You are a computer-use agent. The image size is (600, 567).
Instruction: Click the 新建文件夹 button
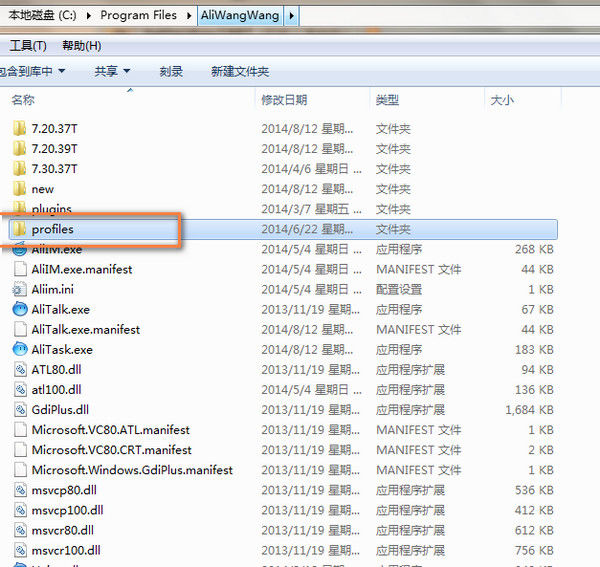pyautogui.click(x=240, y=71)
